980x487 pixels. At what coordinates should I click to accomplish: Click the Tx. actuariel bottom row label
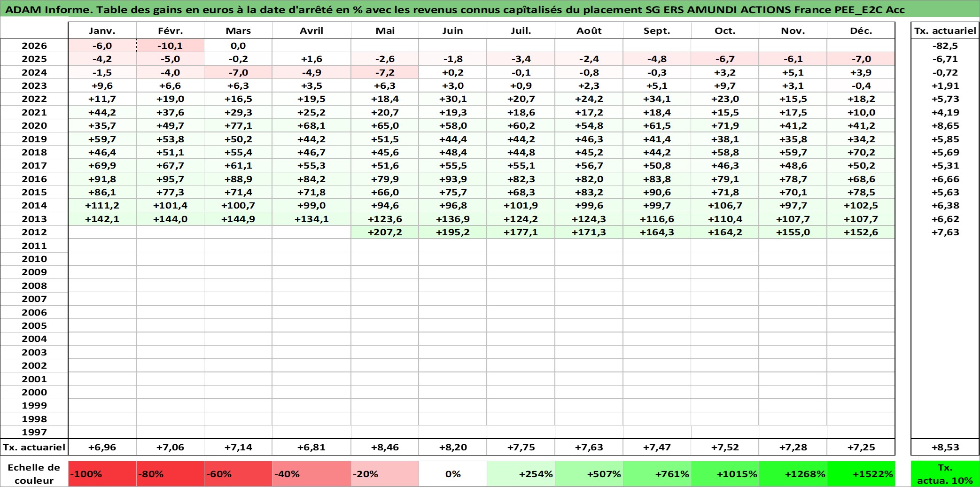34,447
